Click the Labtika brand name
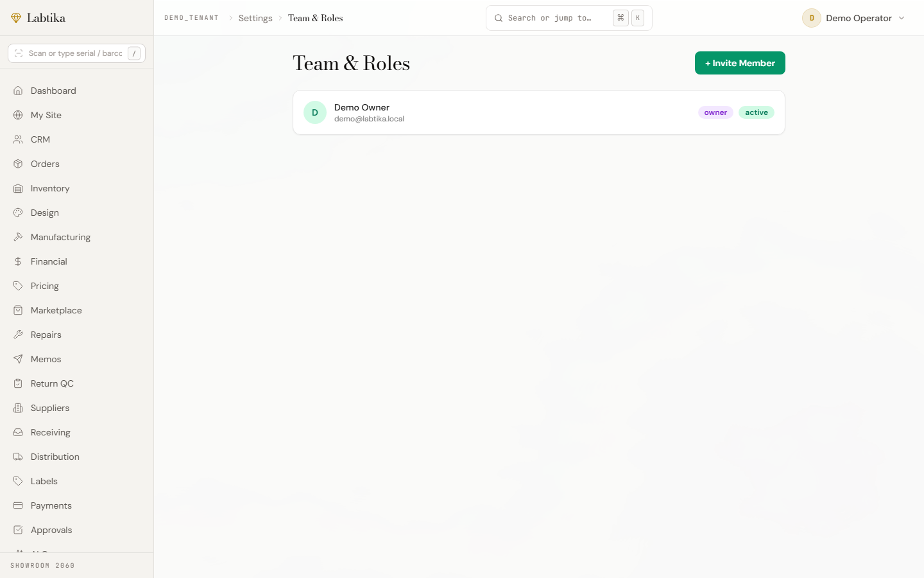This screenshot has height=578, width=924. [46, 18]
